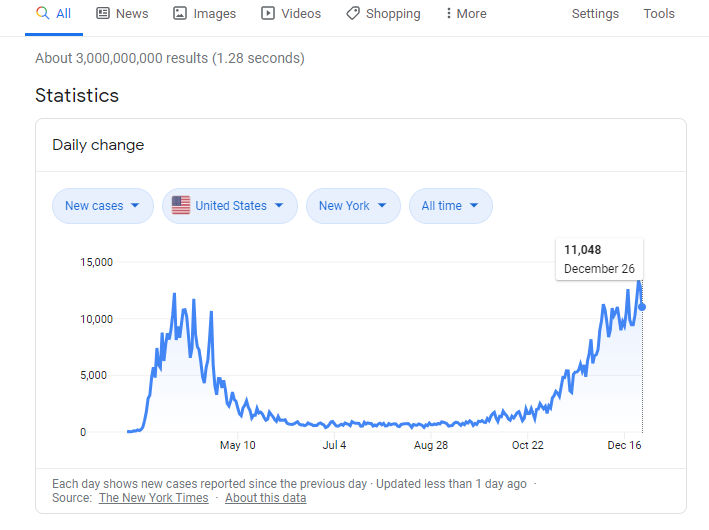Select the picture icon for Images
This screenshot has width=709, height=530.
(180, 14)
